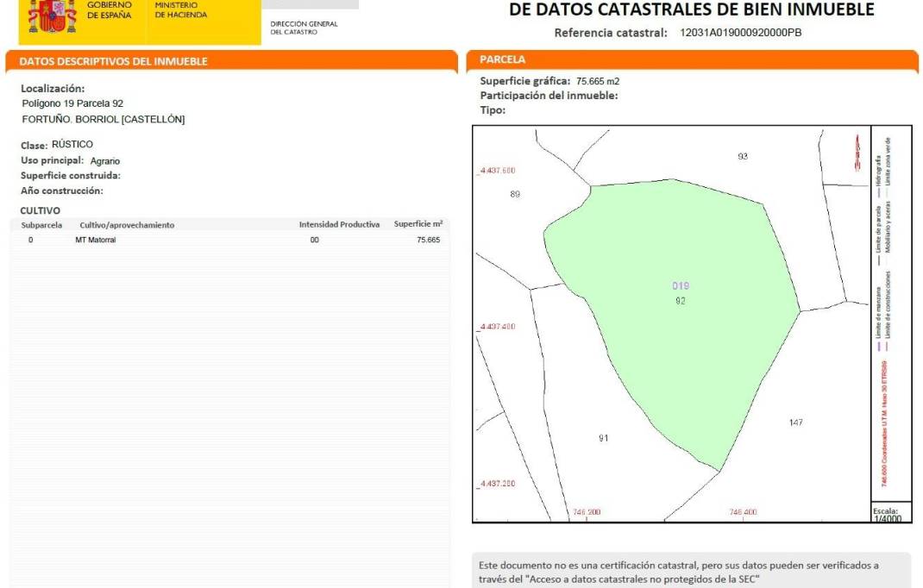Click the 'Cultivo/aprovechamiento' column header

point(127,225)
